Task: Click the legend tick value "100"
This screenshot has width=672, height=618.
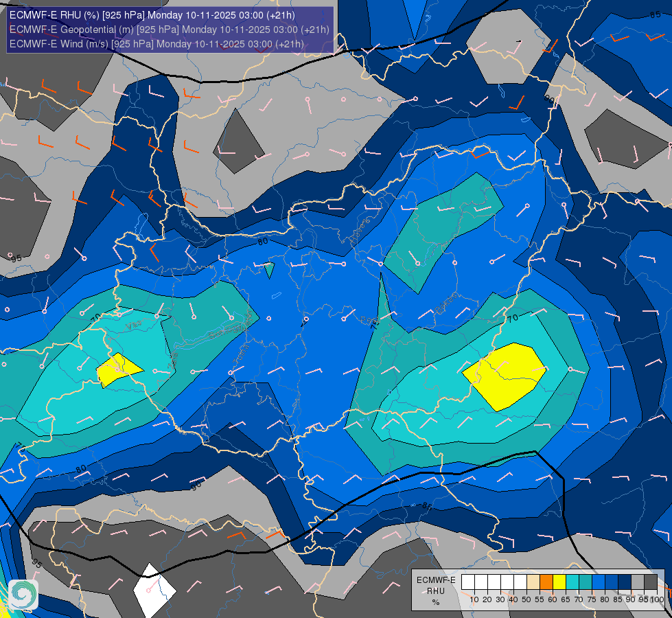Action: coord(657,600)
